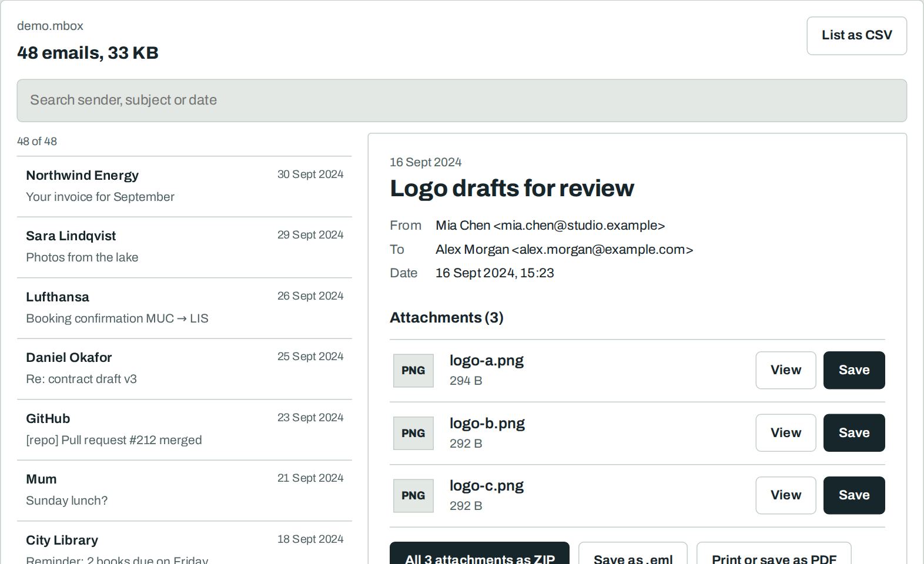The width and height of the screenshot is (924, 564).
Task: Click the PNG icon for logo-b.png
Action: tap(413, 433)
